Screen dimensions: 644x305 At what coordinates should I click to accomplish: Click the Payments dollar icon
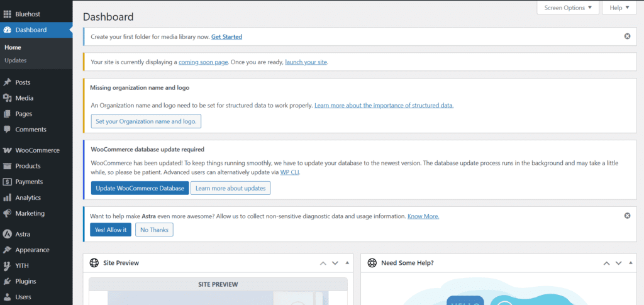click(7, 182)
